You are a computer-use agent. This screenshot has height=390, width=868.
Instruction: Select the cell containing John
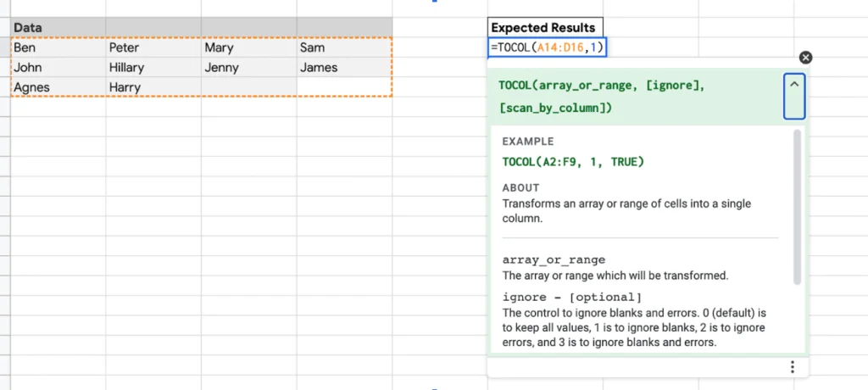[x=58, y=67]
